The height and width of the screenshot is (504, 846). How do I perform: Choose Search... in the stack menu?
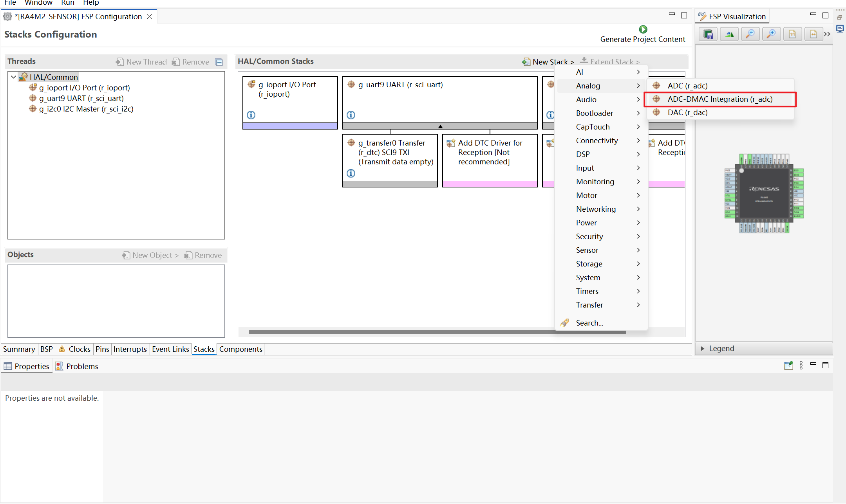tap(589, 323)
